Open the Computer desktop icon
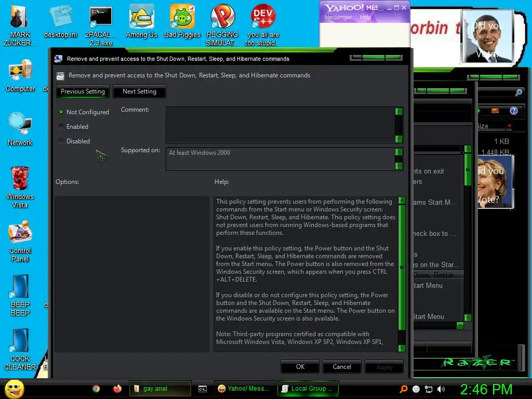532x399 pixels. tap(20, 75)
